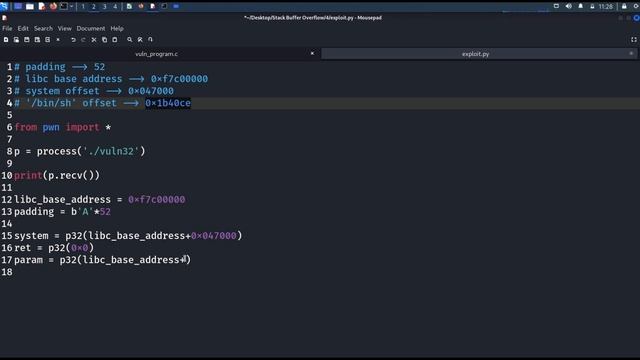
Task: Redo the last undone edit
Action: (x=83, y=40)
